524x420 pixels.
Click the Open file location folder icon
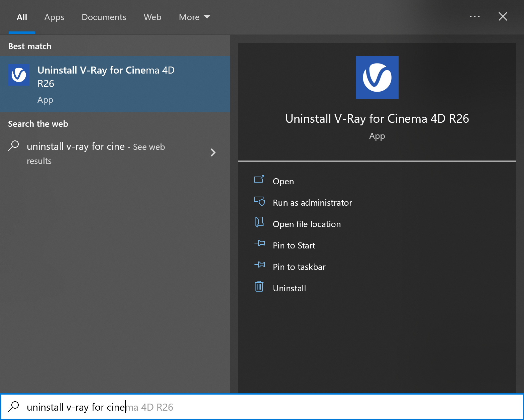pyautogui.click(x=259, y=222)
